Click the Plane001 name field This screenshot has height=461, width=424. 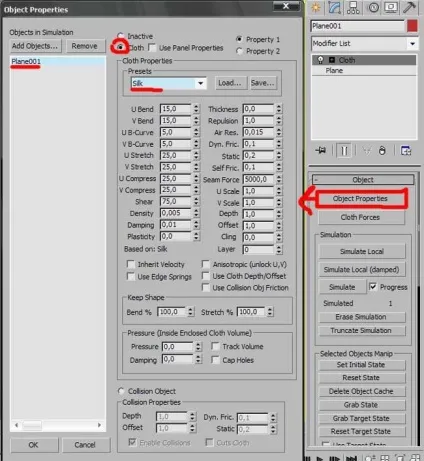pyautogui.click(x=358, y=26)
